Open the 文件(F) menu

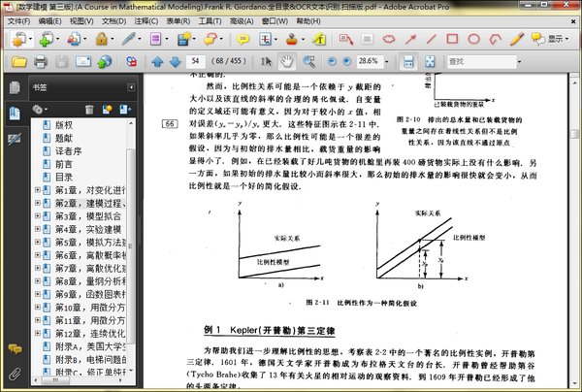[18, 21]
